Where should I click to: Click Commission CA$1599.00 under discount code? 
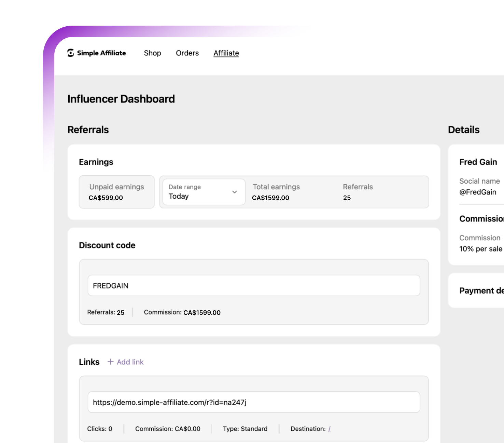point(182,312)
